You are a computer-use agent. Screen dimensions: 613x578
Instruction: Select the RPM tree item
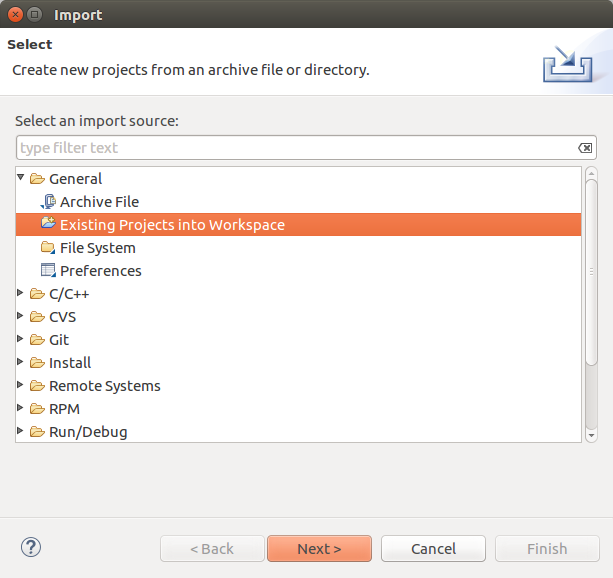pos(64,409)
